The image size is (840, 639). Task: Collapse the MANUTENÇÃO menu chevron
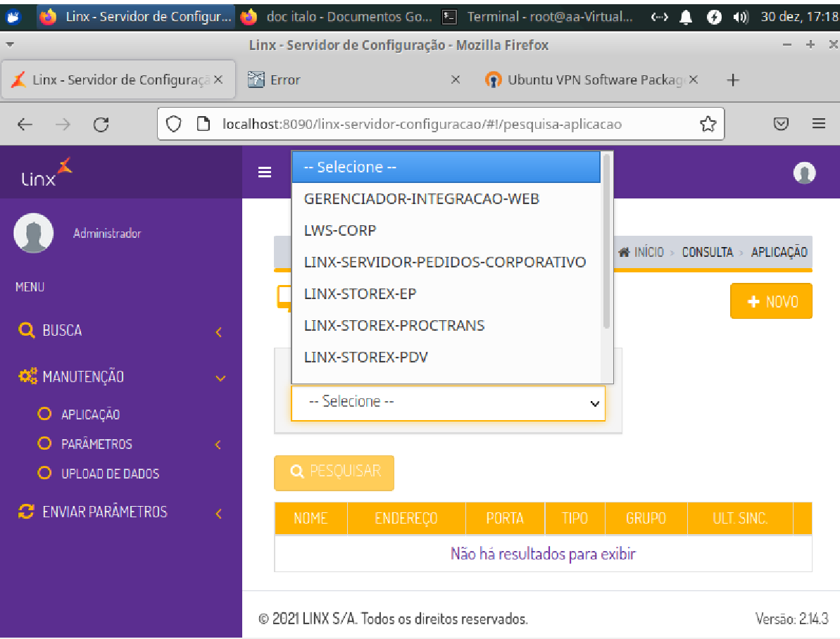220,378
